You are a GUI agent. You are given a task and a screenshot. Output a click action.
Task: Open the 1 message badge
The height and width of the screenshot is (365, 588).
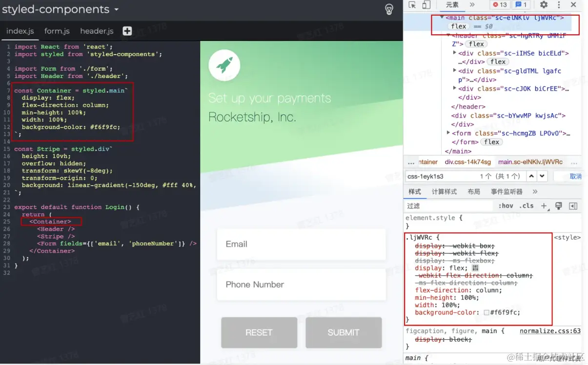click(521, 5)
